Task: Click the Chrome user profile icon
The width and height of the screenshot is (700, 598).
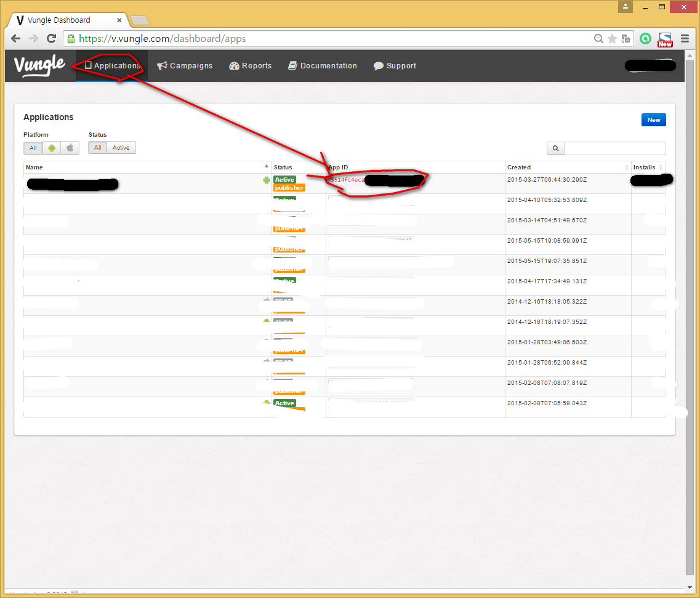Action: 626,7
